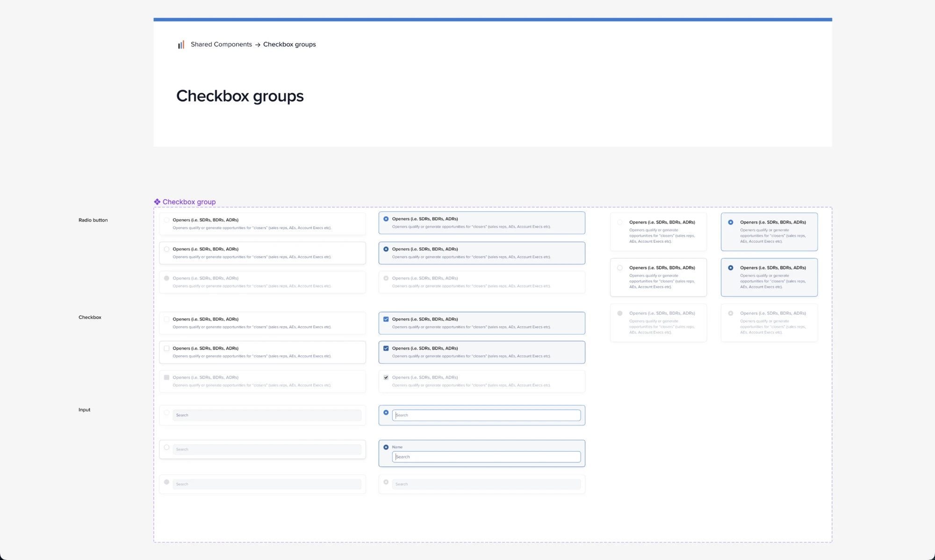
Task: Select the lighter blue radio in the narrow selected Openers card
Action: (731, 223)
